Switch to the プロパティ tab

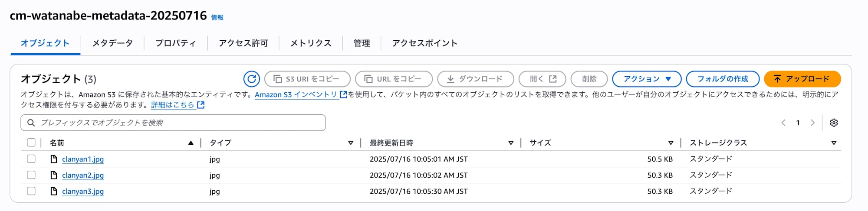click(176, 43)
